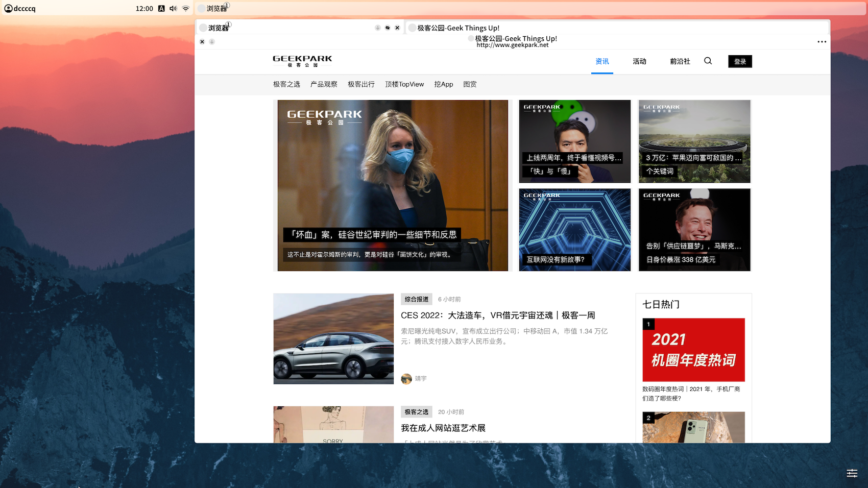
Task: Open the desktop settings sliders icon
Action: click(x=852, y=473)
